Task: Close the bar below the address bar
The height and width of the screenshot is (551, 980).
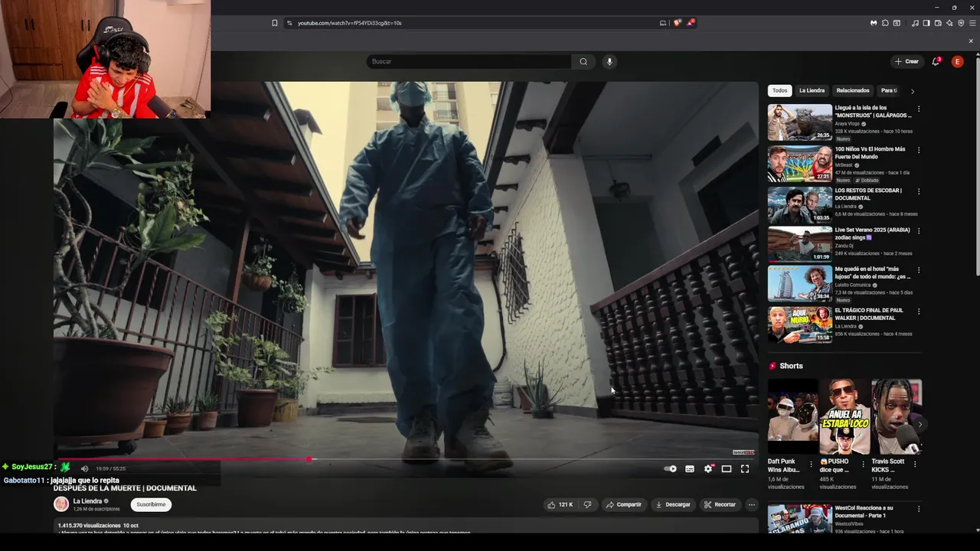Action: (971, 41)
